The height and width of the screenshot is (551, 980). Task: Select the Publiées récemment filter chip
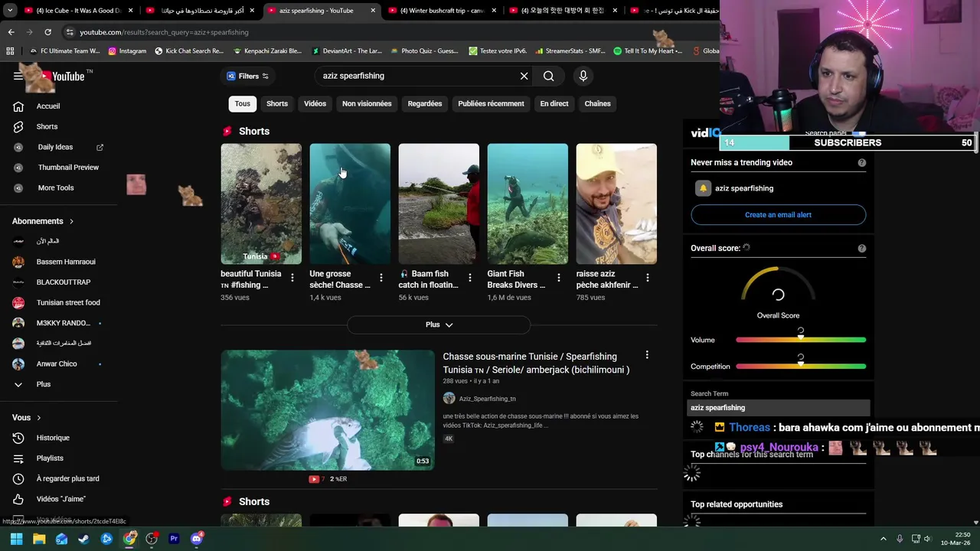click(x=491, y=103)
